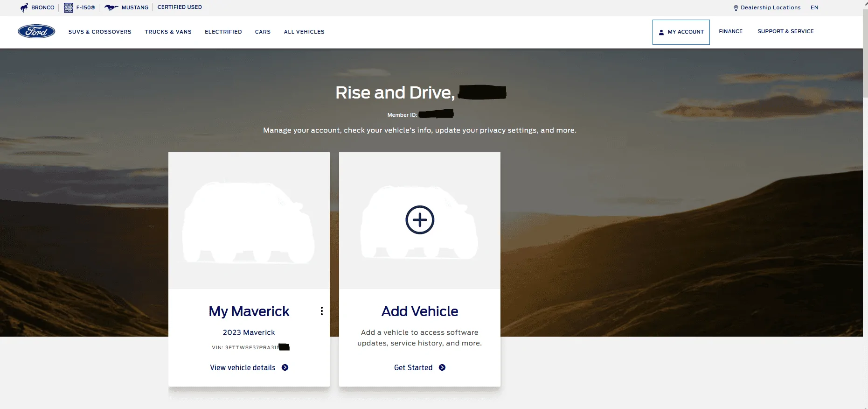Open the Cars menu

tap(263, 32)
